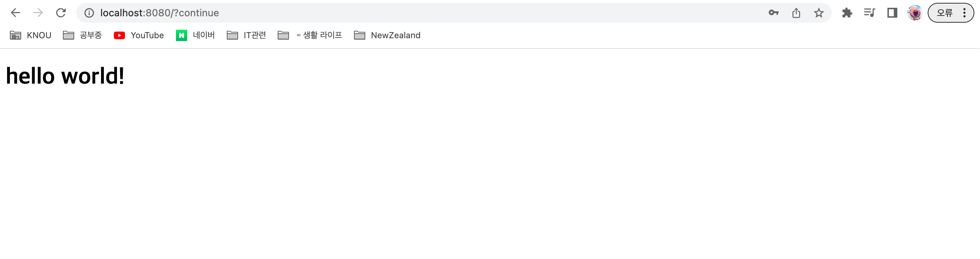Toggle the side panel icon
The width and height of the screenshot is (980, 259).
[892, 13]
